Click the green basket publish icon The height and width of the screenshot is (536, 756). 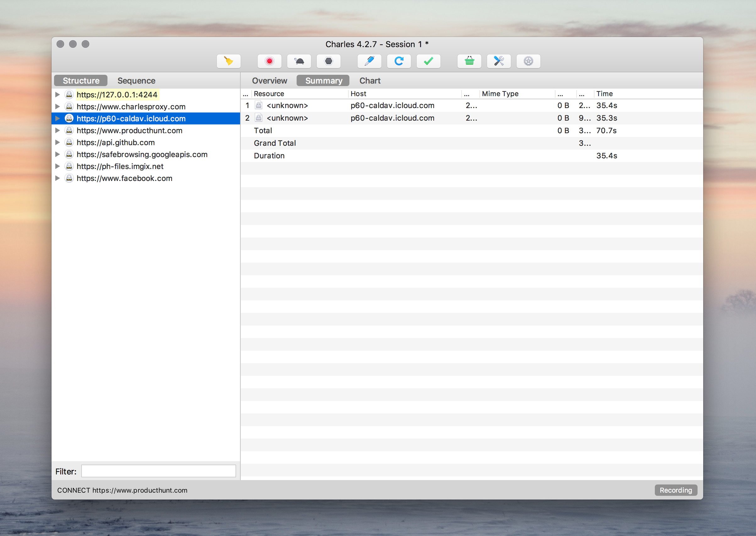click(x=469, y=61)
